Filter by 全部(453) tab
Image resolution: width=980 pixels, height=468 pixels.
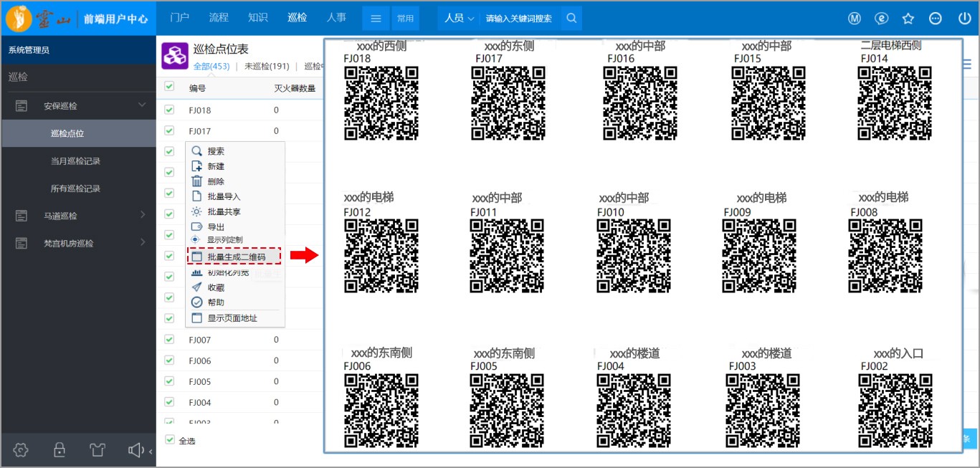pyautogui.click(x=211, y=66)
